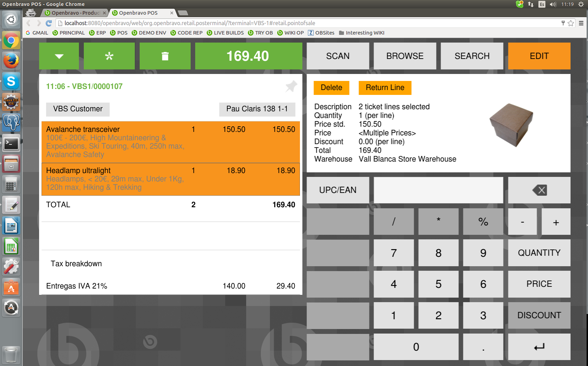The width and height of the screenshot is (588, 366).
Task: Bookmark page using the star icon
Action: coord(571,23)
